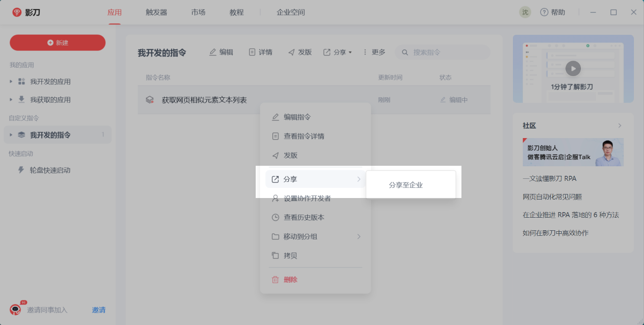Expand 我获取的应用 tree node
The width and height of the screenshot is (644, 325).
point(11,100)
